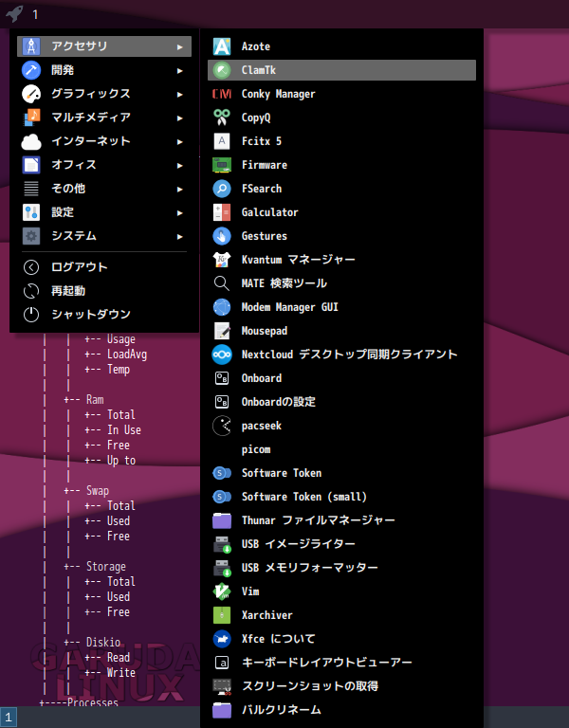
Task: Choose シャットダウン to power off
Action: point(104,315)
